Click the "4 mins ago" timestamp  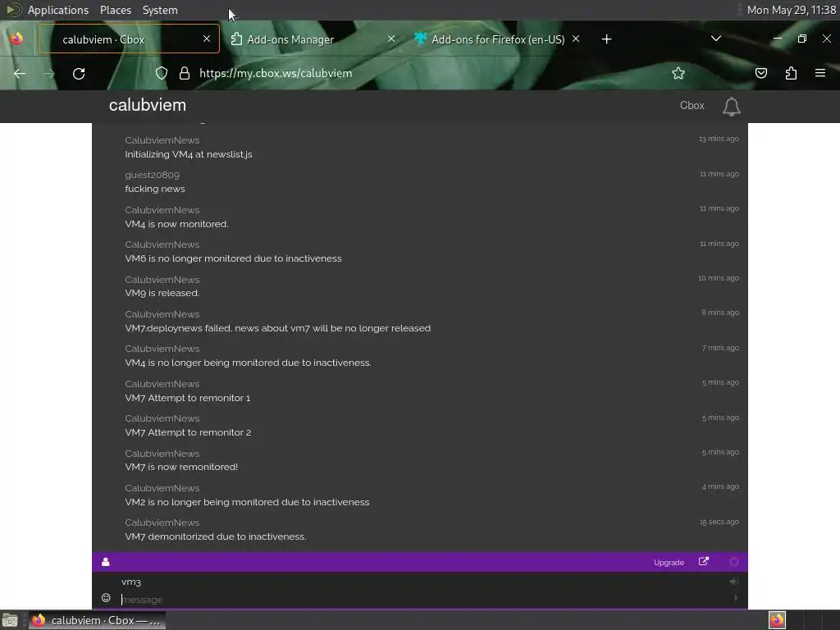[x=720, y=486]
